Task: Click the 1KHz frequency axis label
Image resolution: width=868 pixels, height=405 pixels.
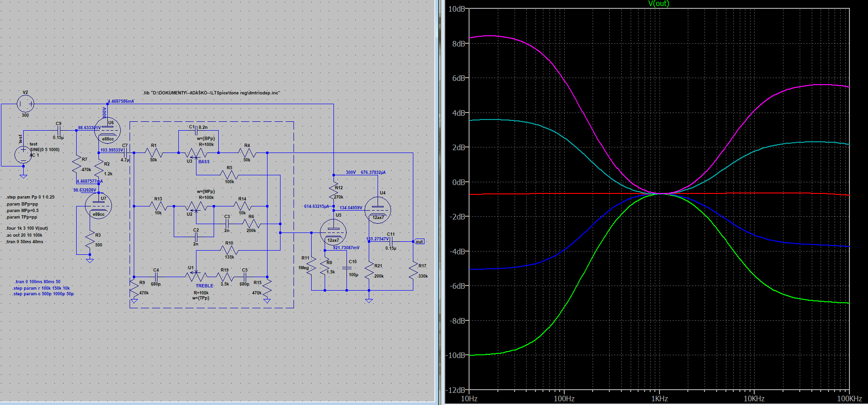Action: tap(659, 399)
